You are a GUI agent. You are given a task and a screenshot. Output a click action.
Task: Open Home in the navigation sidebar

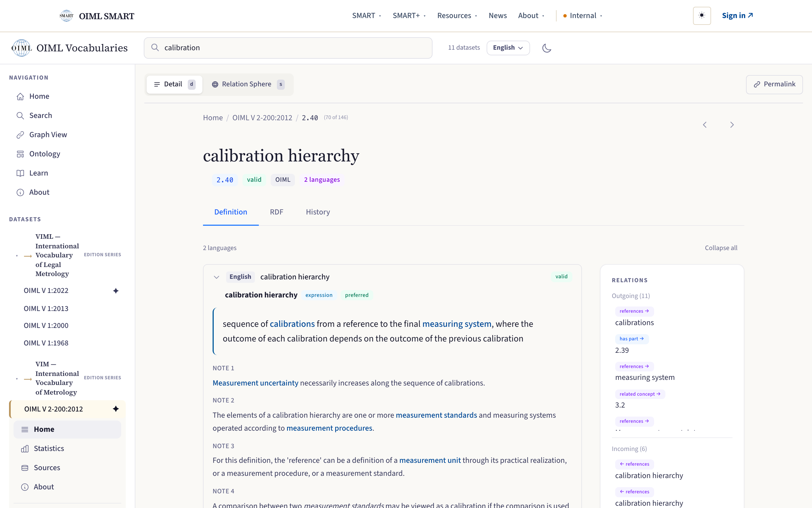point(67,97)
